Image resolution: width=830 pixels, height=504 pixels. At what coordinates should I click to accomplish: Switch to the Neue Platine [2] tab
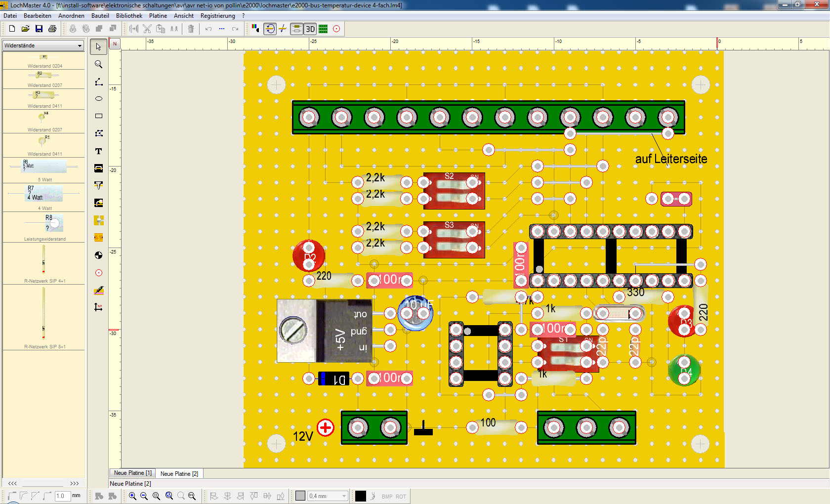[179, 474]
